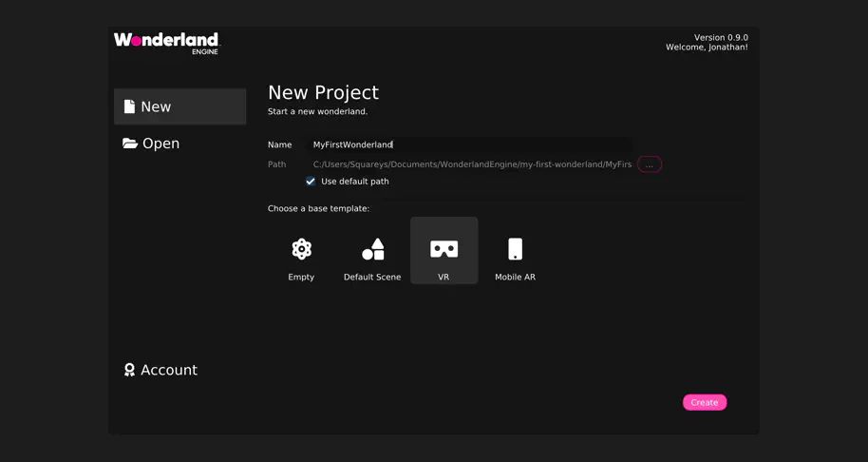Choose the Default Scene shapes icon
868x462 pixels.
click(373, 249)
